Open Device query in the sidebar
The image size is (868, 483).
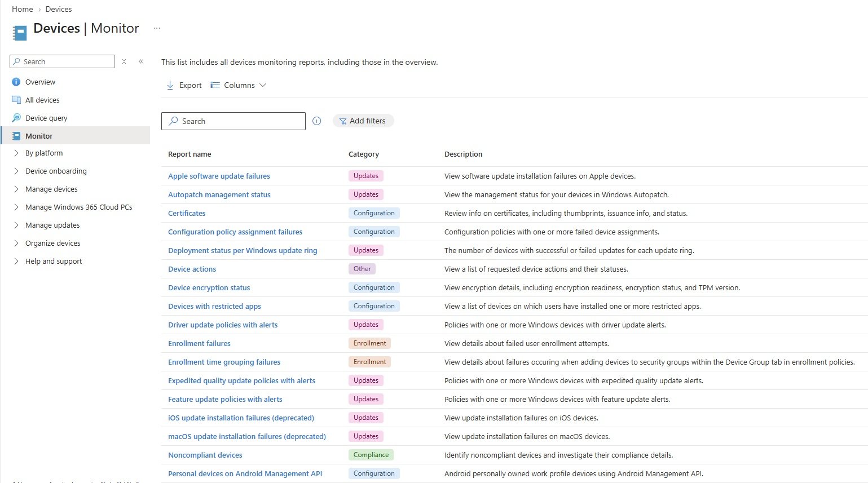pos(46,118)
